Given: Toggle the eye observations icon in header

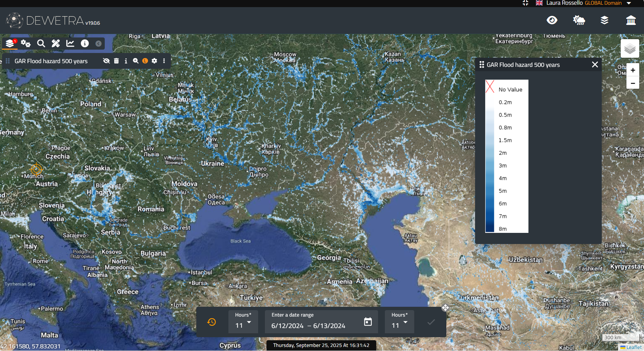Looking at the screenshot, I should 552,20.
